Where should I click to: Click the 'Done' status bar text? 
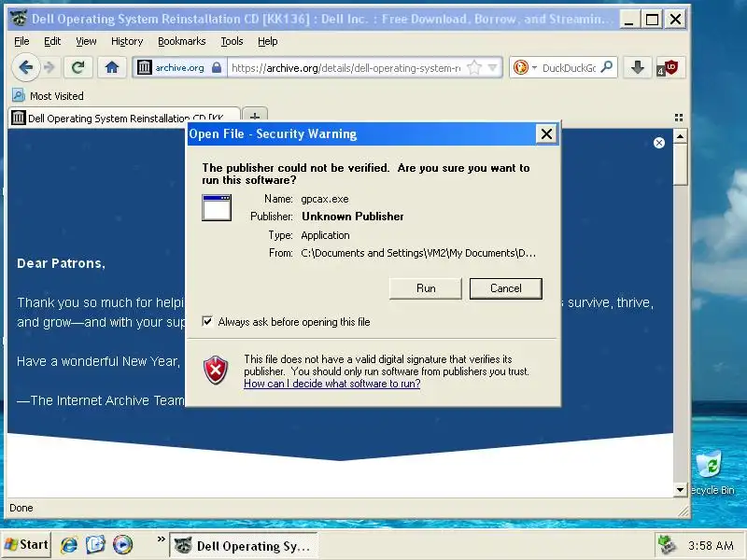pyautogui.click(x=21, y=508)
